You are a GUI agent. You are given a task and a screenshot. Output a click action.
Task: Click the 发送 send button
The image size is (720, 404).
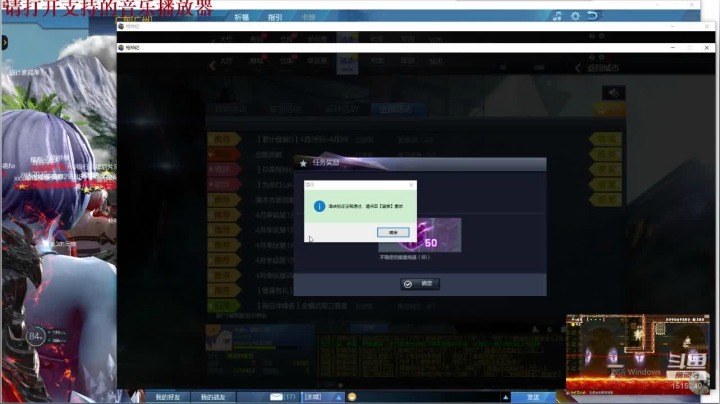tap(533, 397)
